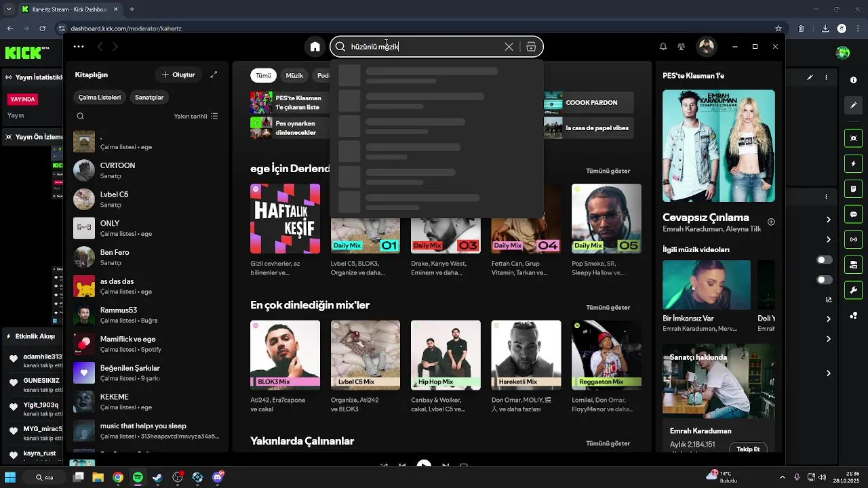Toggle upper switch in Kick dashboard panel

tap(824, 260)
